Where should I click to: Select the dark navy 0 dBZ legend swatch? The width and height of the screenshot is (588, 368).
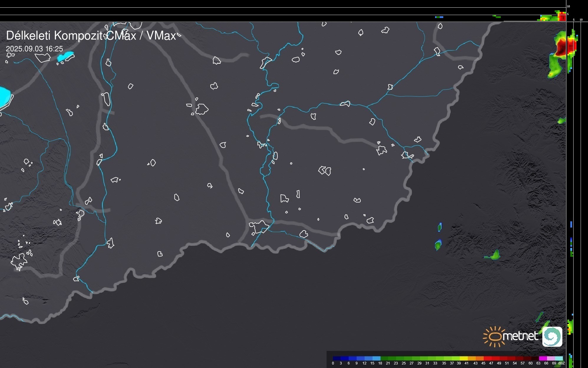(337, 358)
